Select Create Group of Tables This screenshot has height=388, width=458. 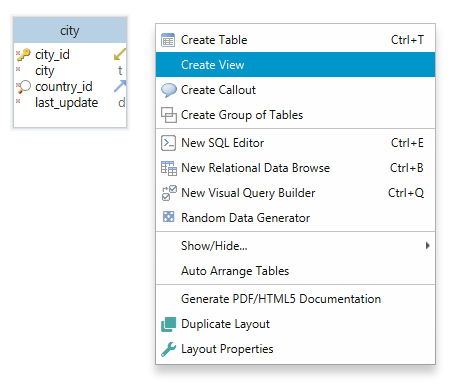(295, 115)
